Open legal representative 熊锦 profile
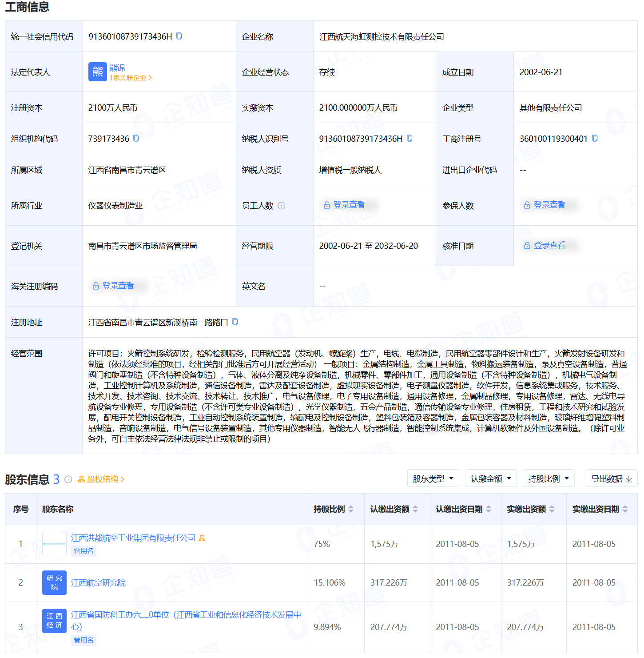Viewport: 644px width, 658px height. pyautogui.click(x=117, y=68)
